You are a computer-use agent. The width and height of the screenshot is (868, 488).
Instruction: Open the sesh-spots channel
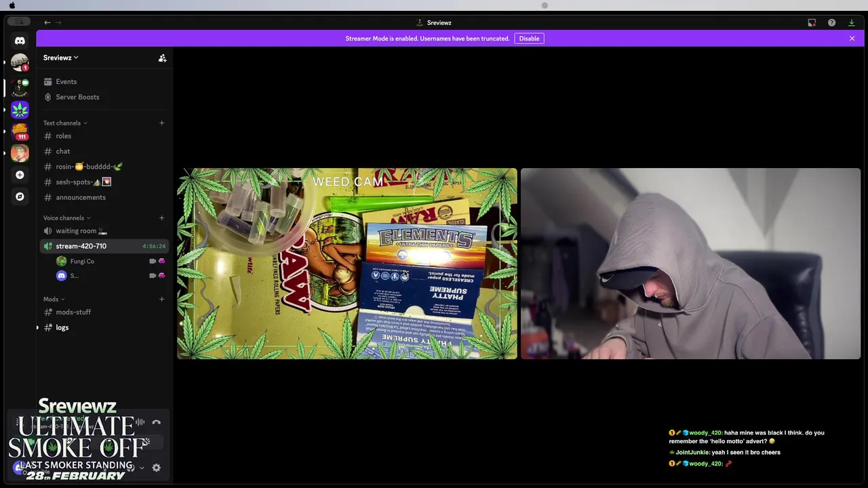104,182
